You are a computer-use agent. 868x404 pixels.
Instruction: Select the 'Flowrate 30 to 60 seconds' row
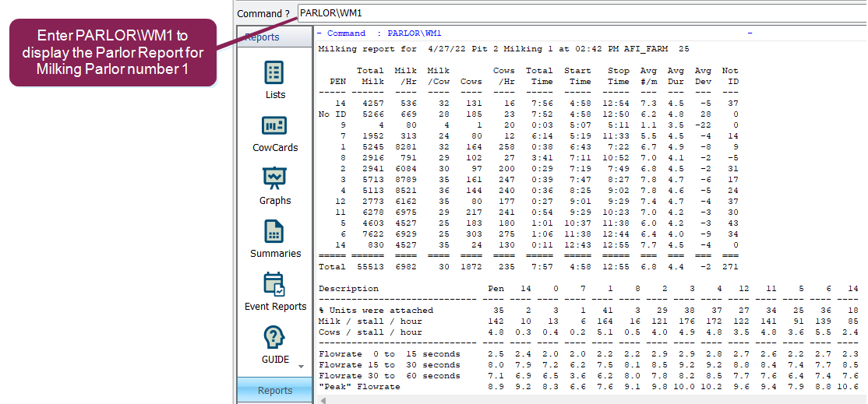(x=389, y=376)
